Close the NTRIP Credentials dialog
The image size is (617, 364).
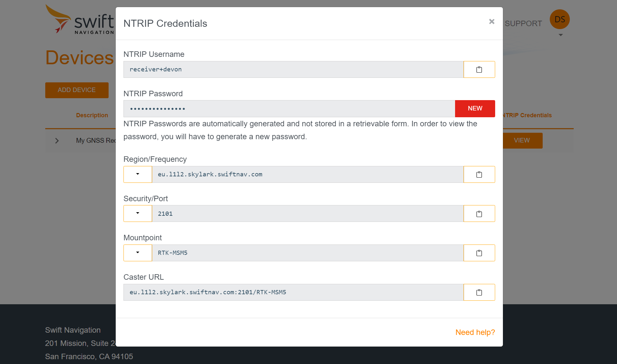(491, 21)
